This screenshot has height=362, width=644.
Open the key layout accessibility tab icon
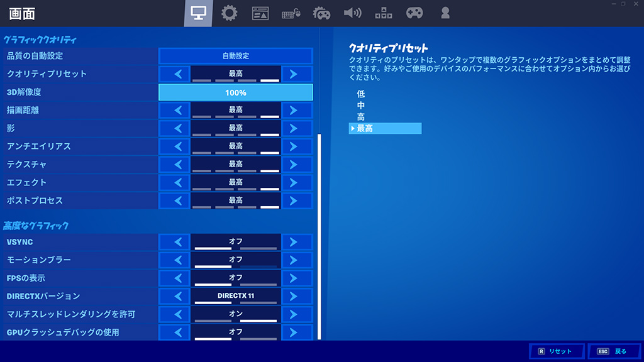point(383,13)
